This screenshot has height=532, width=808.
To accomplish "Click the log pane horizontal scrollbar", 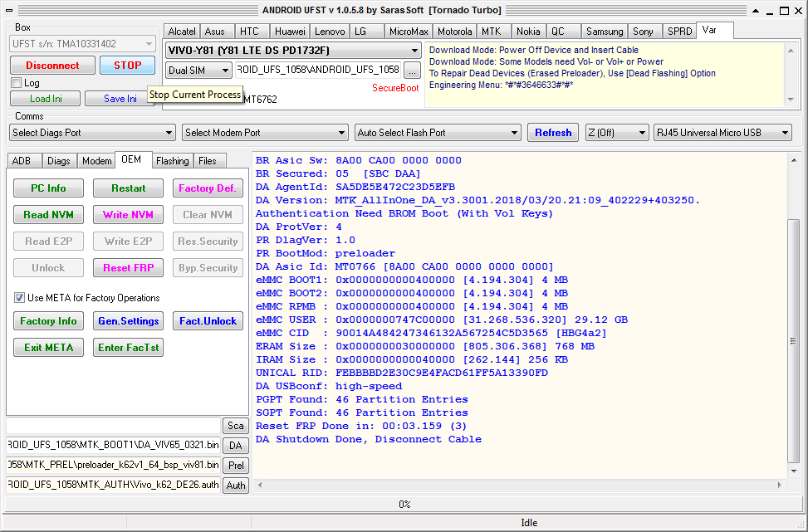I will [x=521, y=486].
